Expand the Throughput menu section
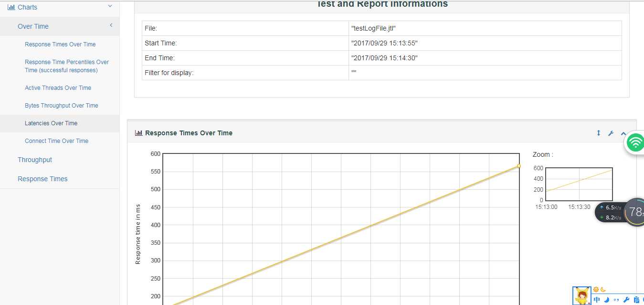 click(35, 160)
